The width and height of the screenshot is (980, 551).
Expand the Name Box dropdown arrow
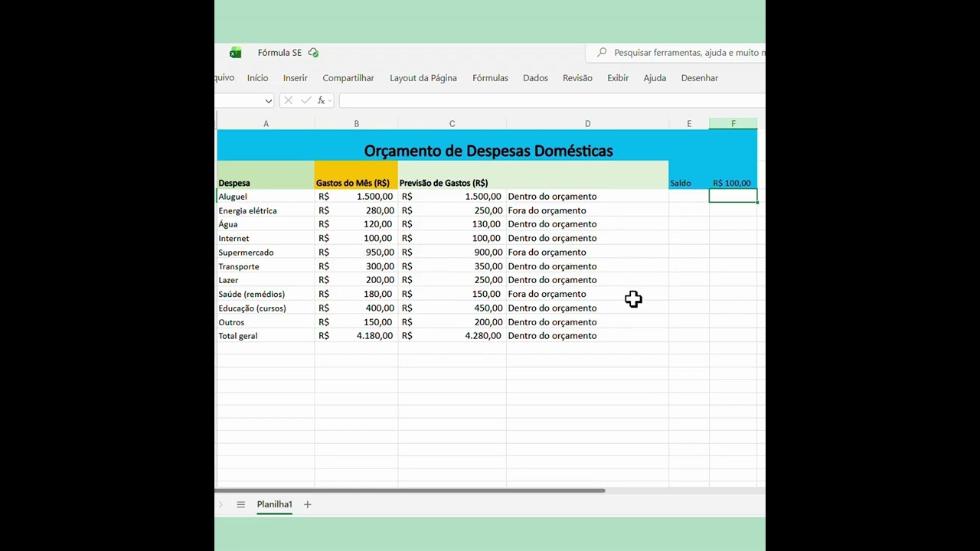click(268, 101)
